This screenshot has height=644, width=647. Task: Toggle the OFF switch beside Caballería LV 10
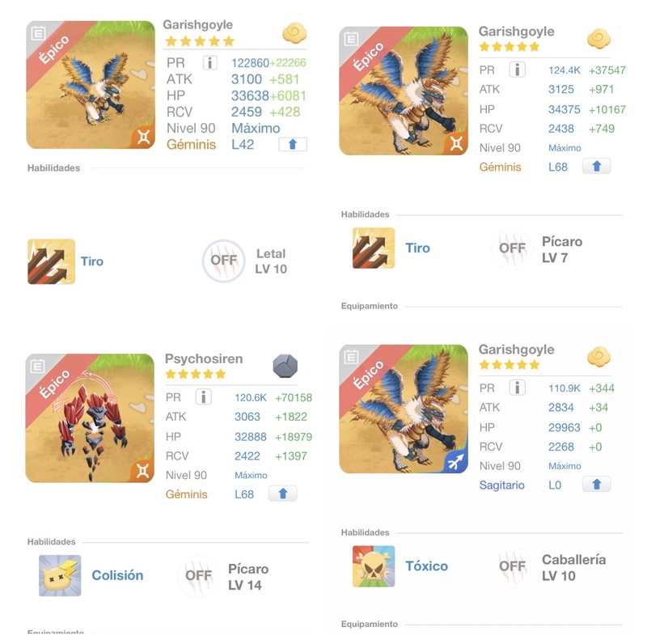coord(512,566)
